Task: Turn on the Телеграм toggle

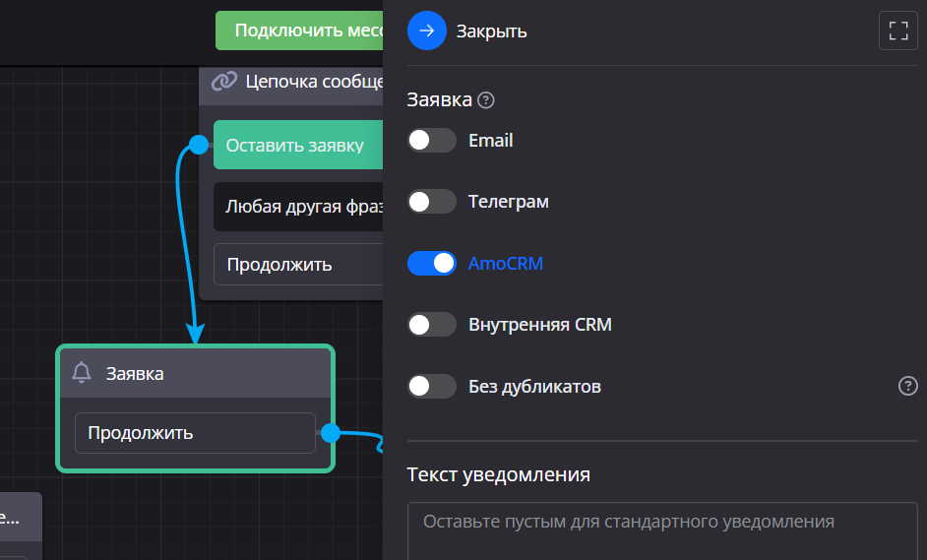Action: click(x=432, y=202)
